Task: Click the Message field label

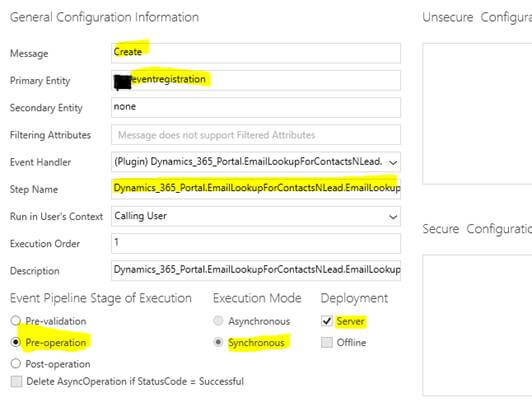Action: pyautogui.click(x=29, y=54)
